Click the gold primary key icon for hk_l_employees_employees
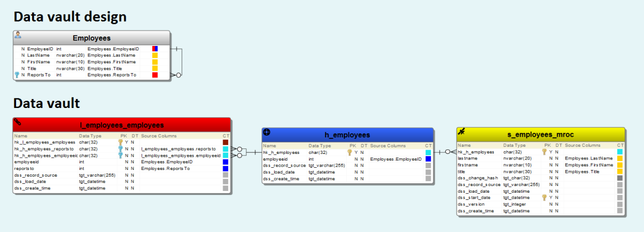The width and height of the screenshot is (644, 232). pos(121,142)
